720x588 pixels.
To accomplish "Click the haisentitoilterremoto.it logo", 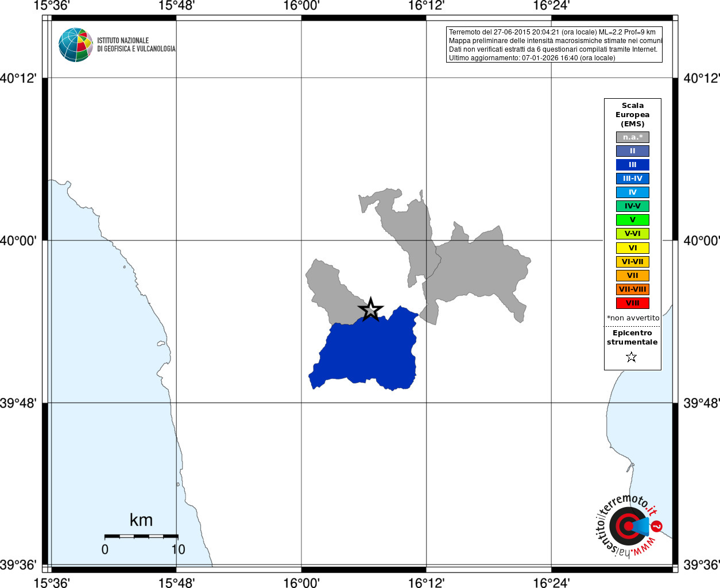I will [628, 525].
